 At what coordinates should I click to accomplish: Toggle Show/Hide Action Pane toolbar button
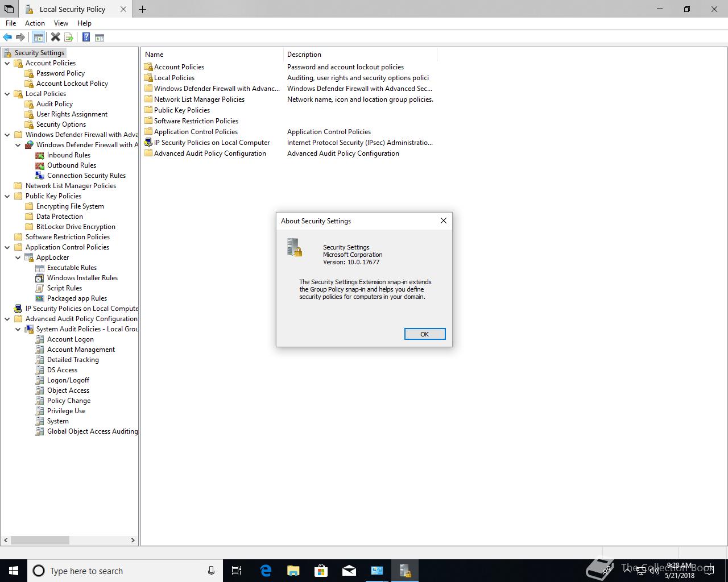(x=100, y=38)
